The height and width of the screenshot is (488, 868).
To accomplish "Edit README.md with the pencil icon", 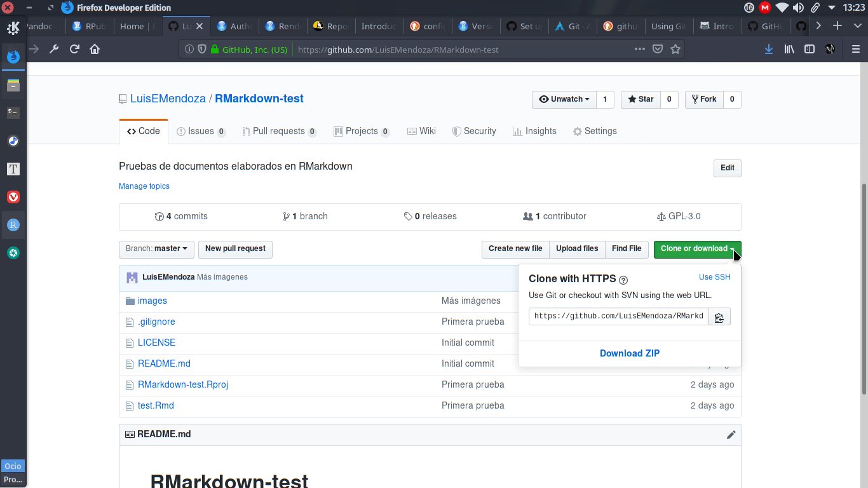I will coord(731,435).
